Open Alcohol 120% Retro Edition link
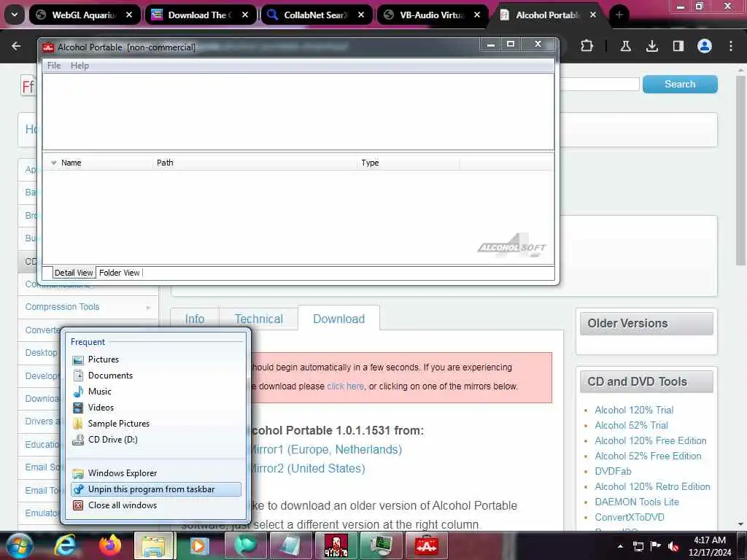 coord(652,486)
